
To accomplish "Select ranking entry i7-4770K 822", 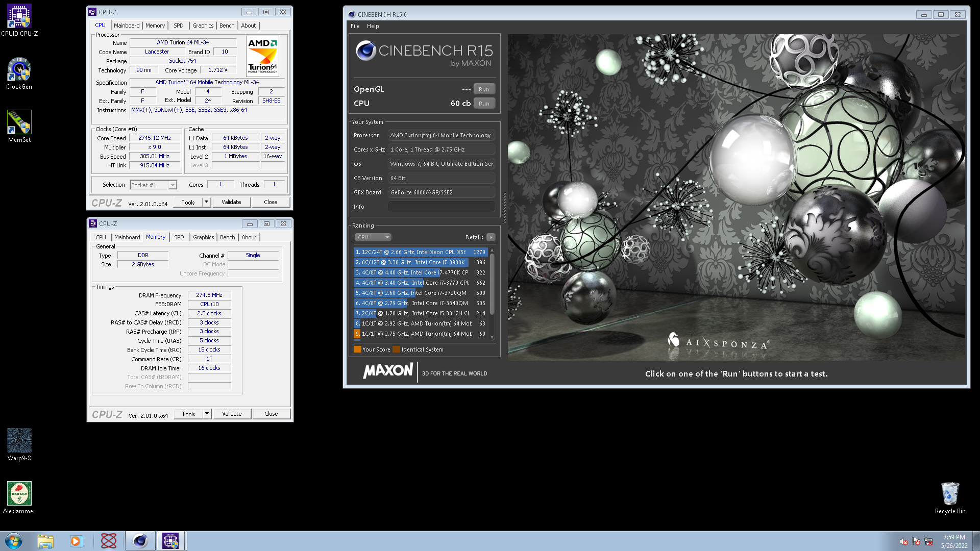I will click(421, 272).
